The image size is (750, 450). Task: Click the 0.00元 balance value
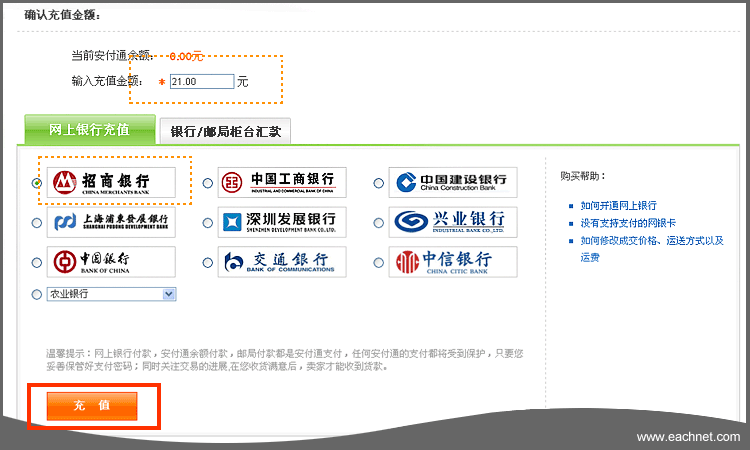[186, 56]
